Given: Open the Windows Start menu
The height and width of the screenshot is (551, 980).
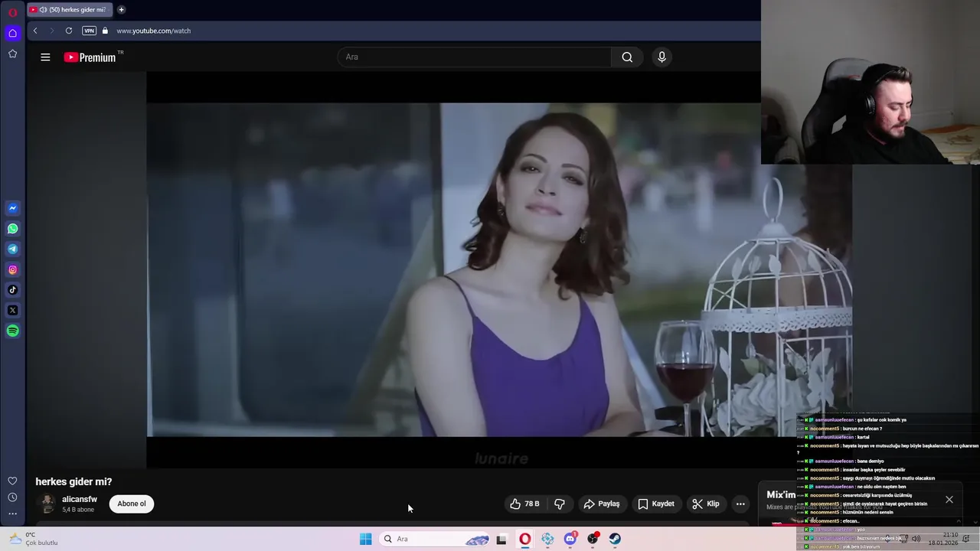Looking at the screenshot, I should [x=366, y=539].
